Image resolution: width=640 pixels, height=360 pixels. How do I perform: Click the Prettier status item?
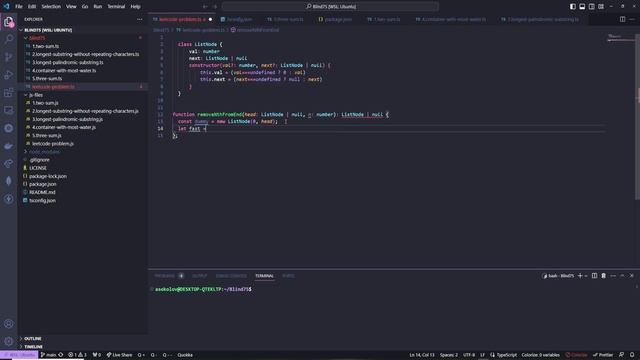pyautogui.click(x=603, y=355)
